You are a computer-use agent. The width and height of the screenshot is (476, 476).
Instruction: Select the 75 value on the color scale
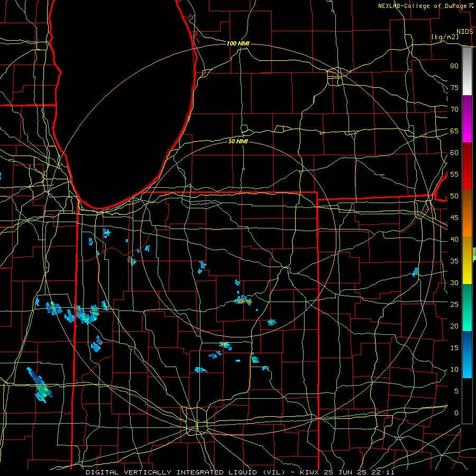click(x=454, y=88)
